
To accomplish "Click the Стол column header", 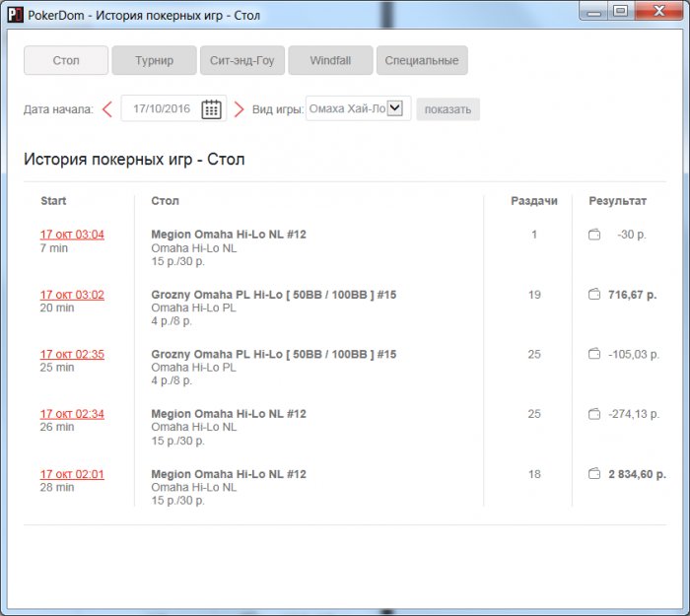I will coord(165,201).
